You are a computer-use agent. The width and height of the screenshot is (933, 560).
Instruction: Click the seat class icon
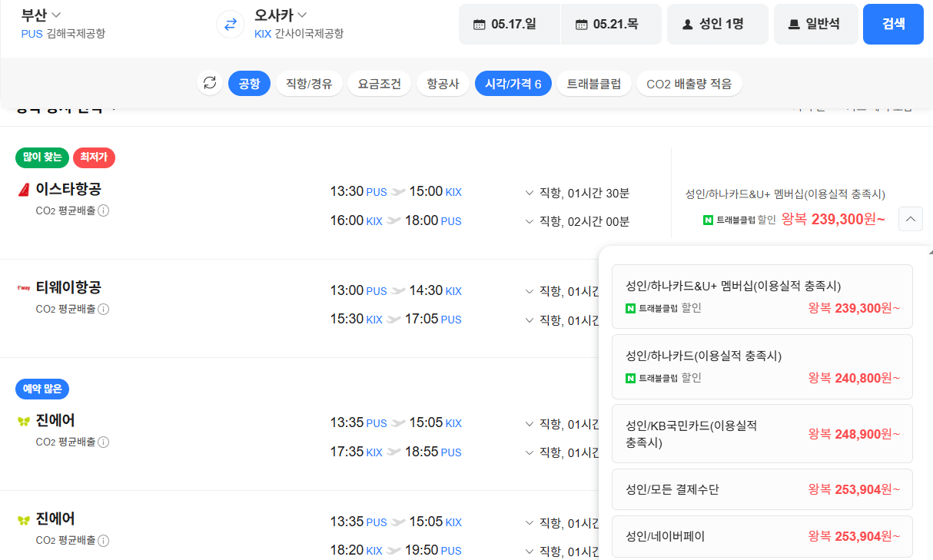pyautogui.click(x=794, y=25)
